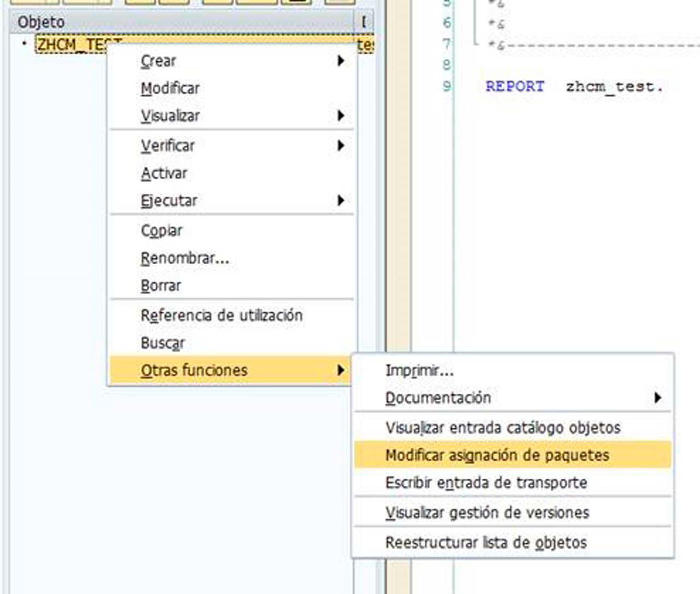Expand the Visualizar submenu
The width and height of the screenshot is (700, 594).
point(170,115)
